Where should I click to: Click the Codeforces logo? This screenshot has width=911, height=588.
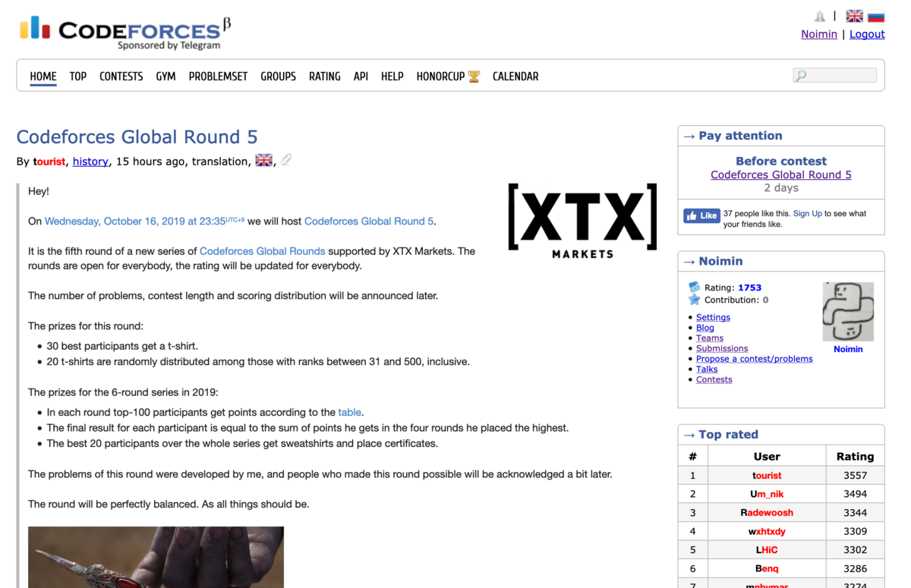coord(125,33)
